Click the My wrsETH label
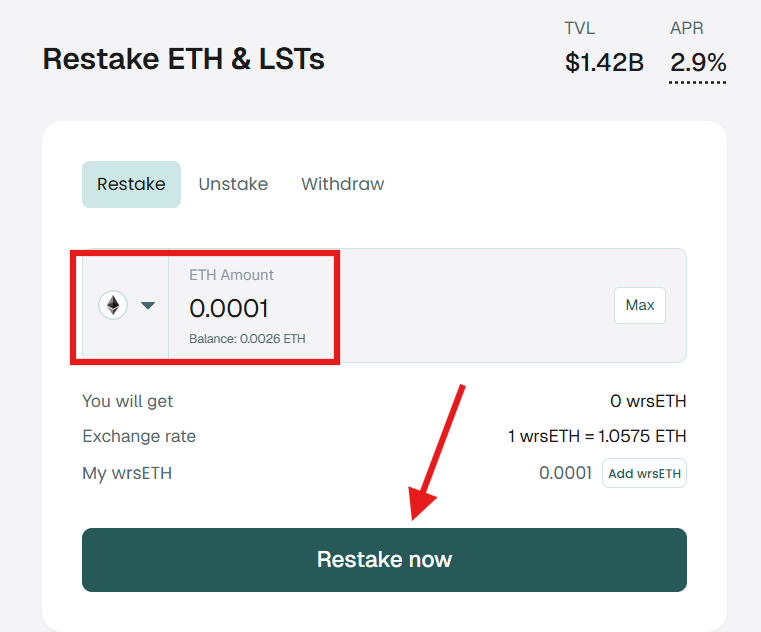The width and height of the screenshot is (761, 632). tap(127, 473)
